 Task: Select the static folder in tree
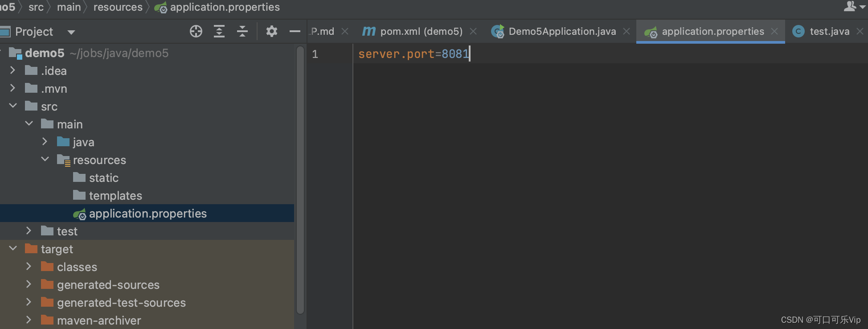coord(147,177)
